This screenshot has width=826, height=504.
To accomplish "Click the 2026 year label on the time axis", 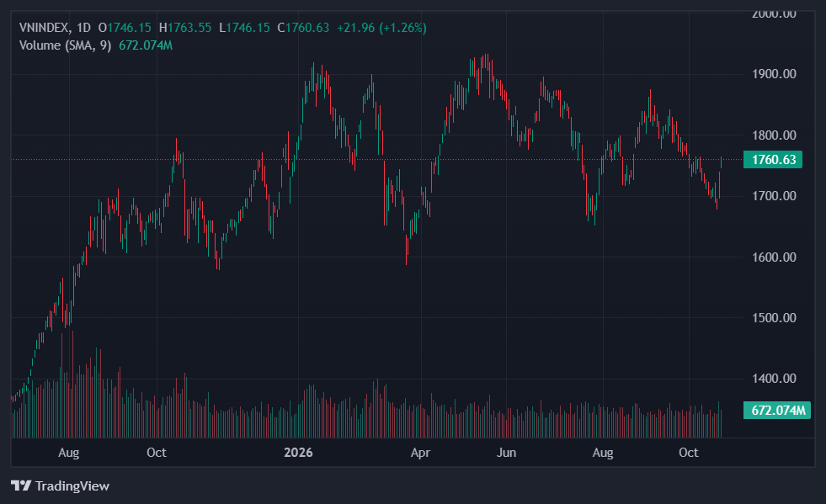I will tap(298, 453).
